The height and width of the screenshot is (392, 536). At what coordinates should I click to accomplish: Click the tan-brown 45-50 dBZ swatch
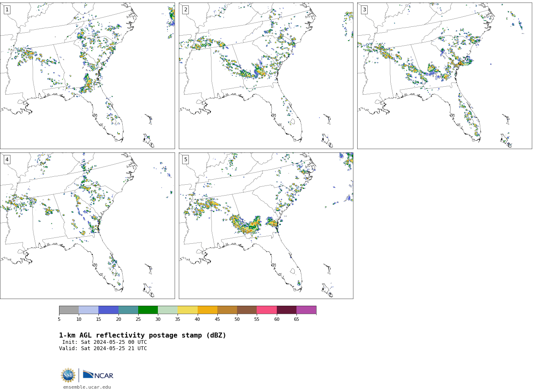227,310
